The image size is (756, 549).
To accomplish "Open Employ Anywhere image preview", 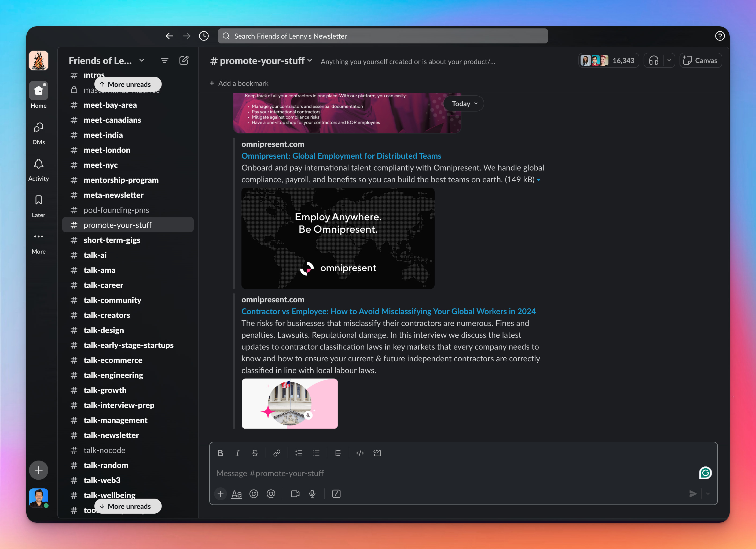I will (338, 238).
